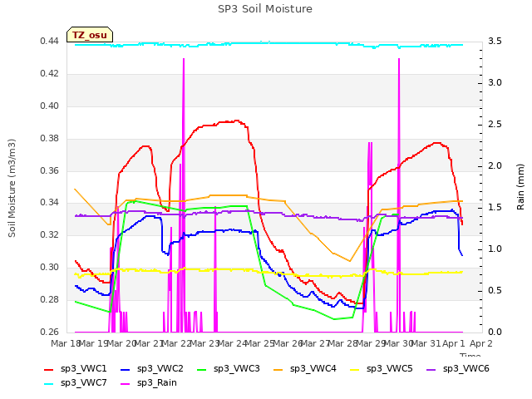The height and width of the screenshot is (399, 532).
Task: Click the Mar 18 date tick label
Action: click(65, 343)
